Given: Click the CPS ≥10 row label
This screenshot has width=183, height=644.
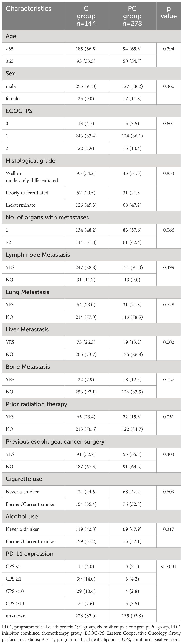Looking at the screenshot, I should click(x=15, y=603).
